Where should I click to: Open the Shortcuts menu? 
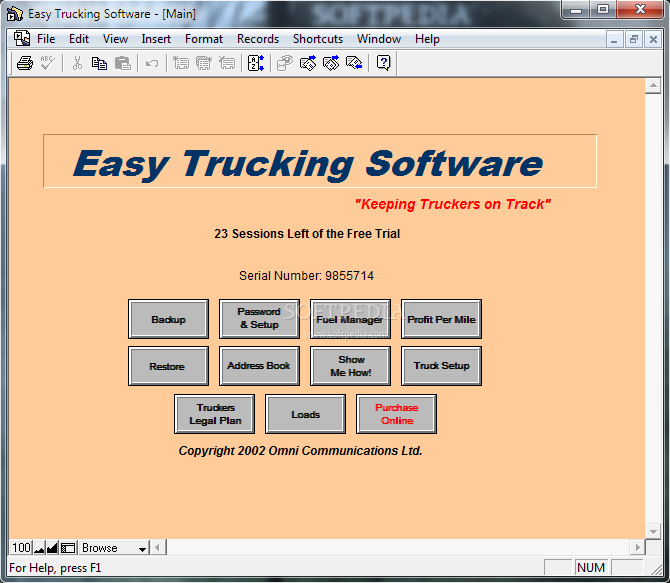click(318, 39)
